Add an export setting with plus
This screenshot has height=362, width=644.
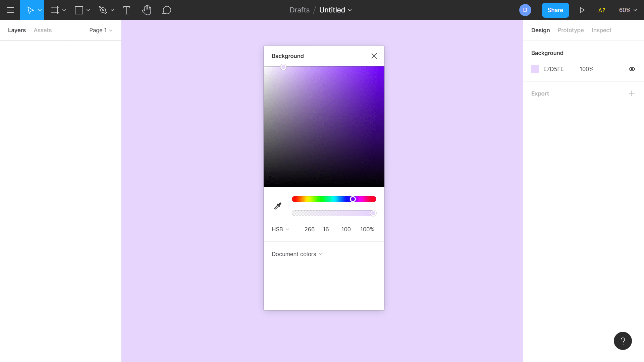tap(632, 93)
